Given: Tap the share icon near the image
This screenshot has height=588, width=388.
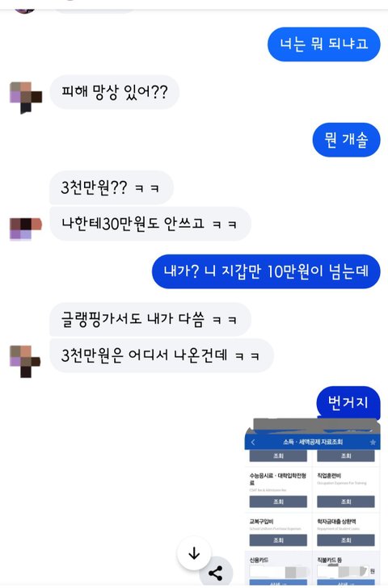Looking at the screenshot, I should click(216, 573).
